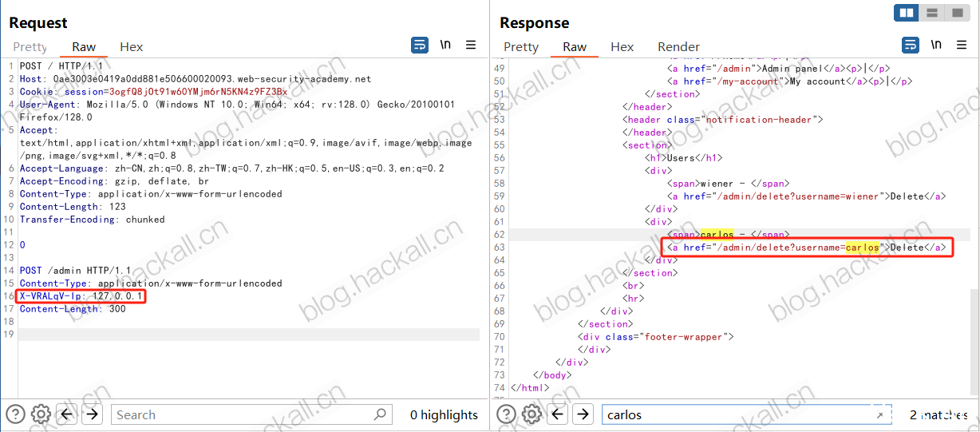
Task: Open search settings gear below Response panel
Action: click(531, 414)
